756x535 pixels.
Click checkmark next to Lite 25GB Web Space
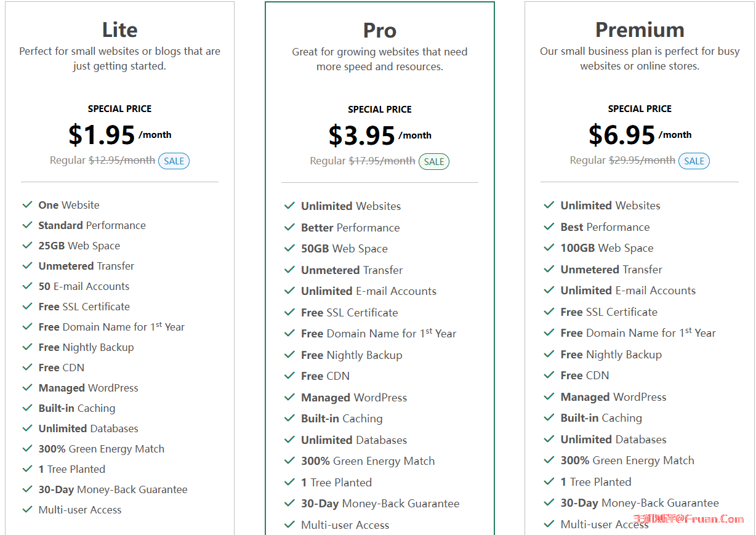click(27, 245)
